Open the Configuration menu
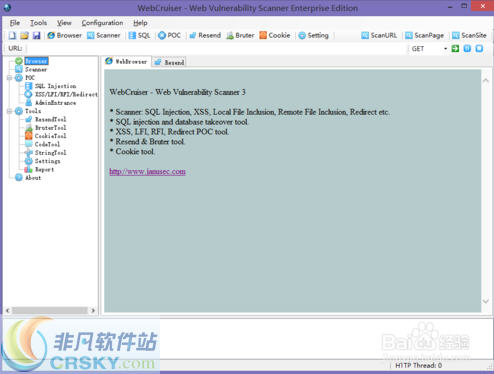494x374 pixels. pyautogui.click(x=102, y=23)
